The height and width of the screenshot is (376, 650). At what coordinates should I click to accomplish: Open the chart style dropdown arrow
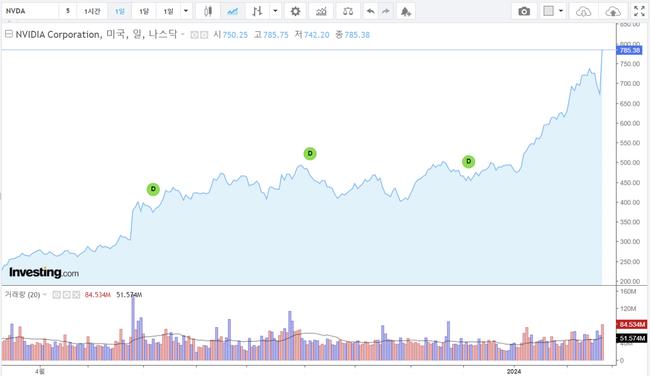(275, 11)
